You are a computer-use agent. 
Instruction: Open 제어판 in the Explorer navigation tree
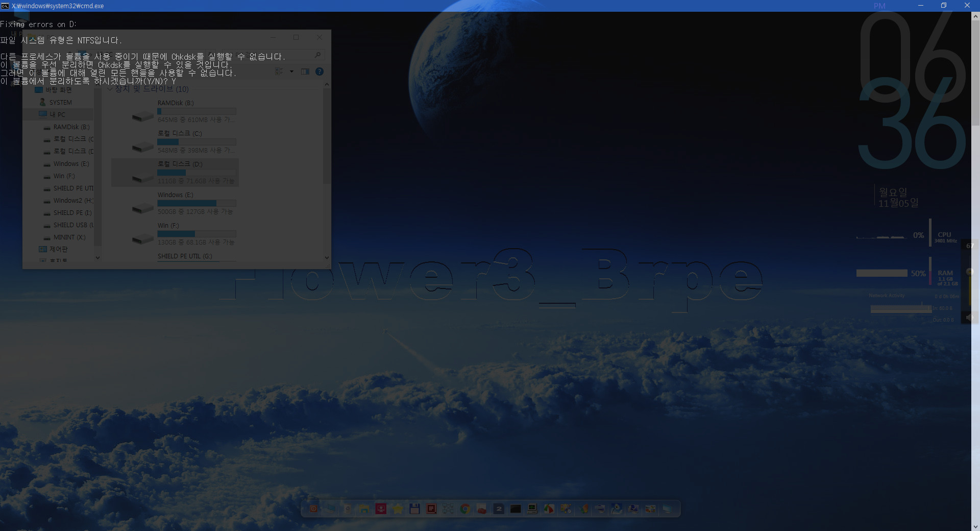(54, 249)
